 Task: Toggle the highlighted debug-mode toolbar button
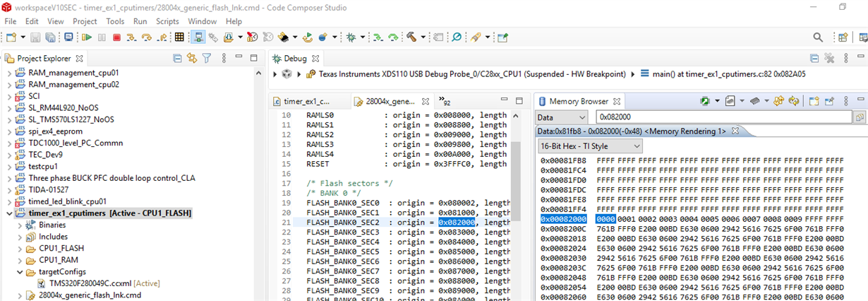(x=198, y=37)
